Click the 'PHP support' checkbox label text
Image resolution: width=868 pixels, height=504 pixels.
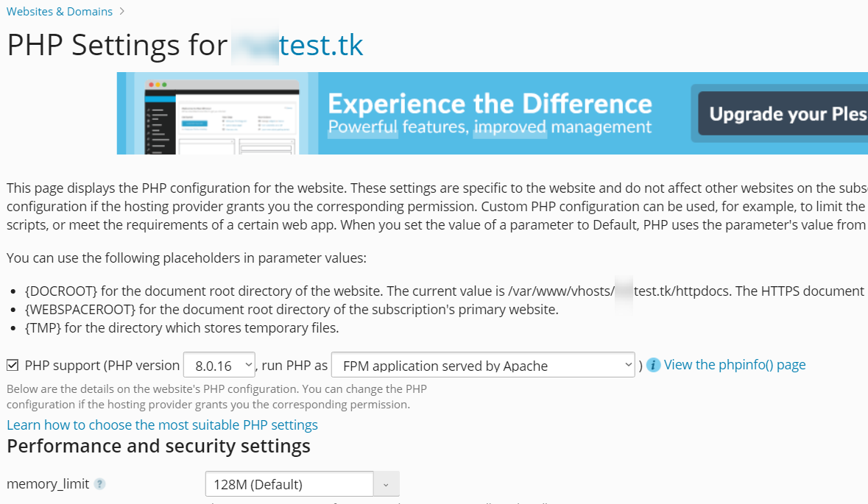pyautogui.click(x=102, y=365)
